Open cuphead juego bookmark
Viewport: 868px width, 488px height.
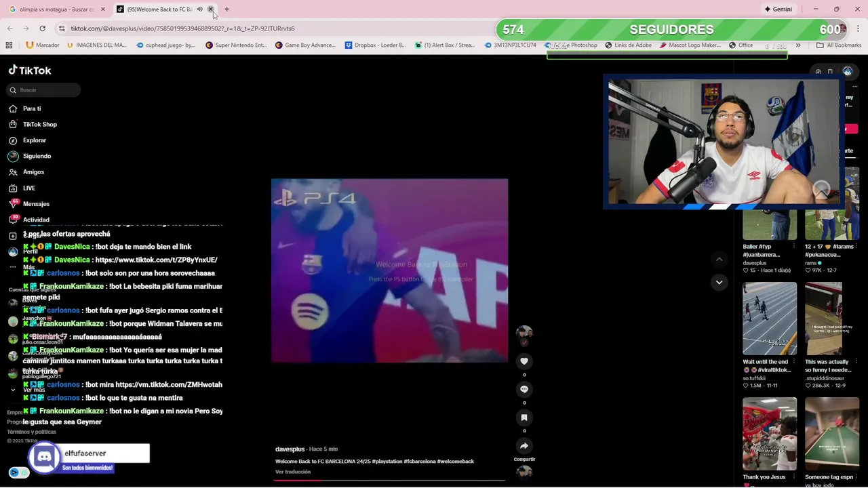[x=165, y=45]
